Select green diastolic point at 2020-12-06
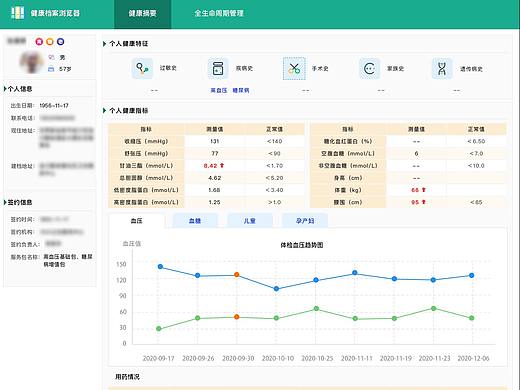 pos(472,318)
